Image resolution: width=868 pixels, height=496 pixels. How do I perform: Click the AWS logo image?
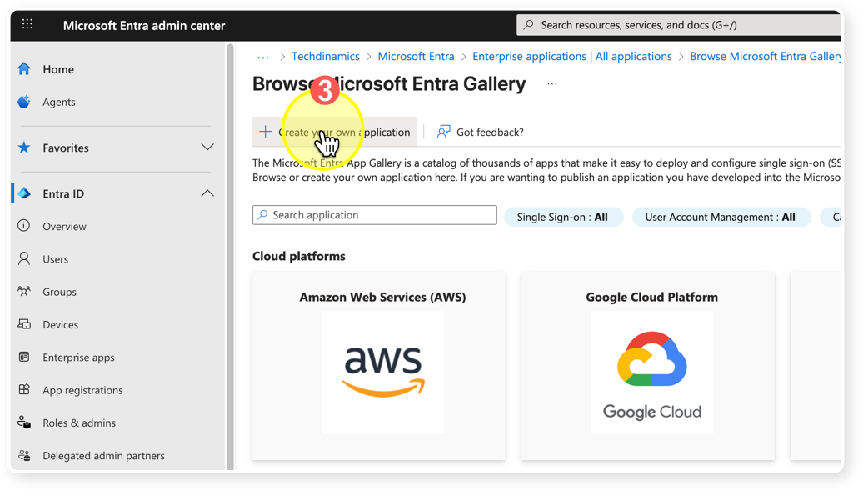383,372
